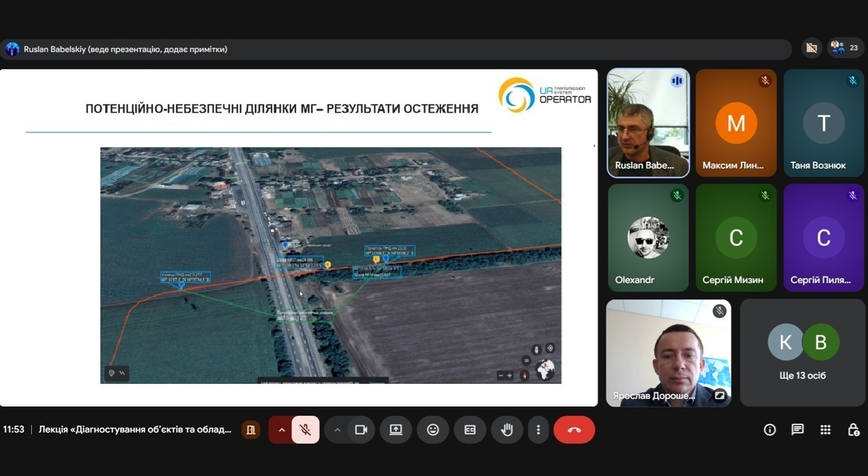Open the emoji reactions button

tap(433, 430)
